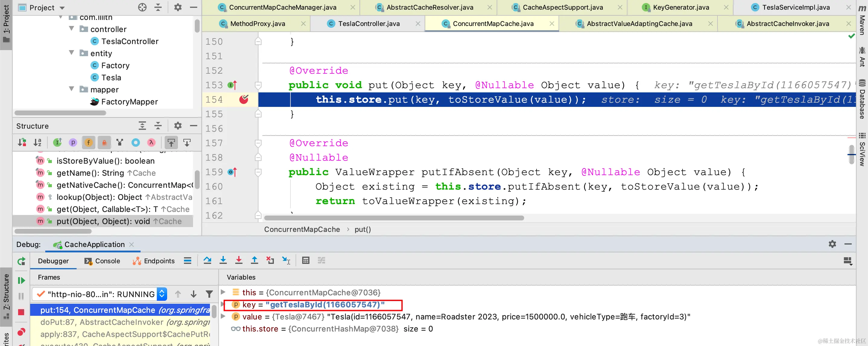Click Step Out up-arrow icon

click(x=255, y=260)
